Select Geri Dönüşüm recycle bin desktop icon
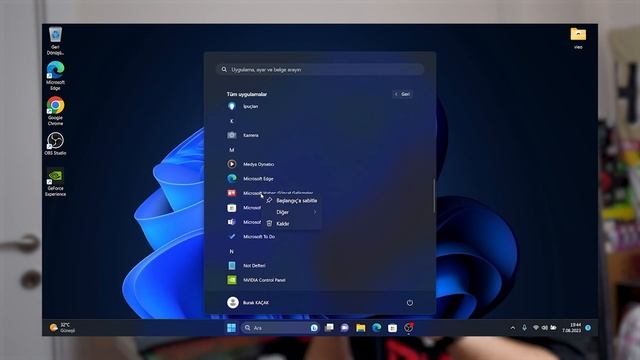 55,41
